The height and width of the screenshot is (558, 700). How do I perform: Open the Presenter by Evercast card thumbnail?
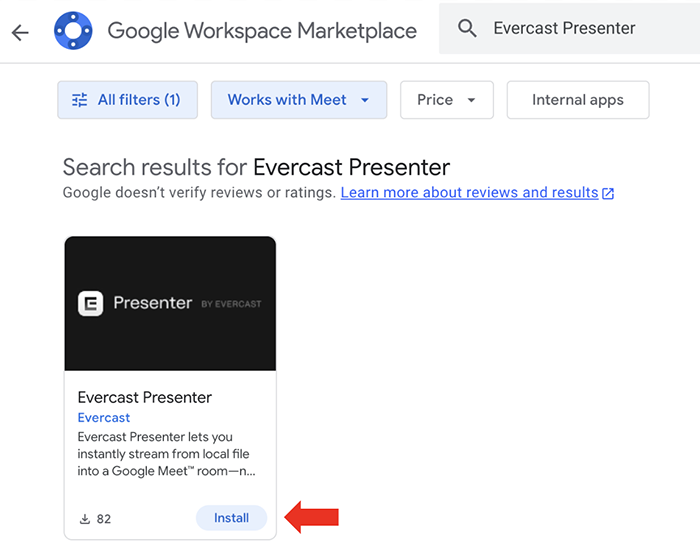click(170, 304)
